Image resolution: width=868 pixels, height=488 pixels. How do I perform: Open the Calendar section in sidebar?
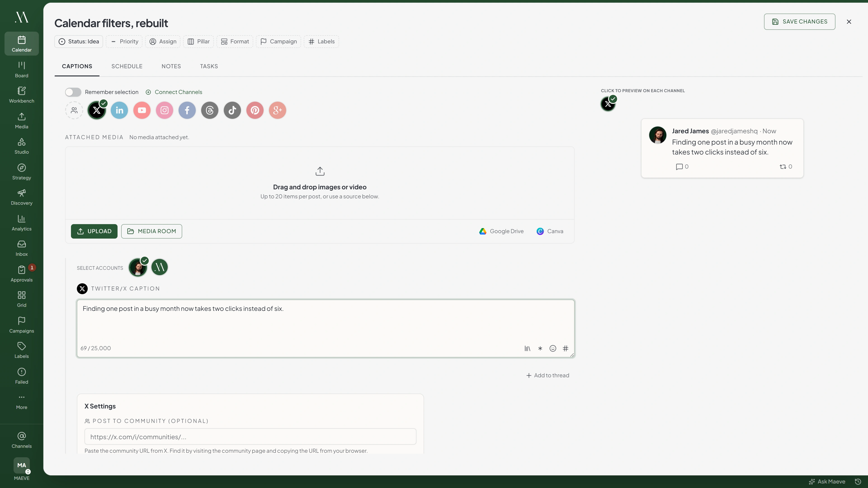point(21,44)
